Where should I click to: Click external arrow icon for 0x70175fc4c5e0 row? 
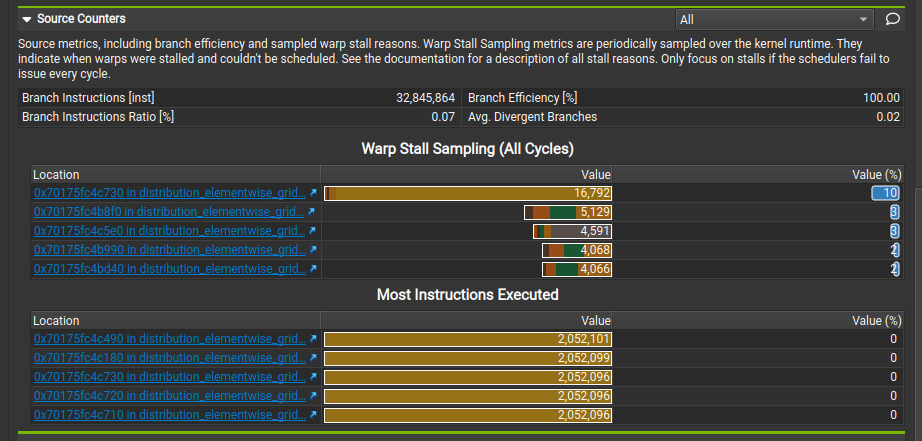tap(311, 231)
